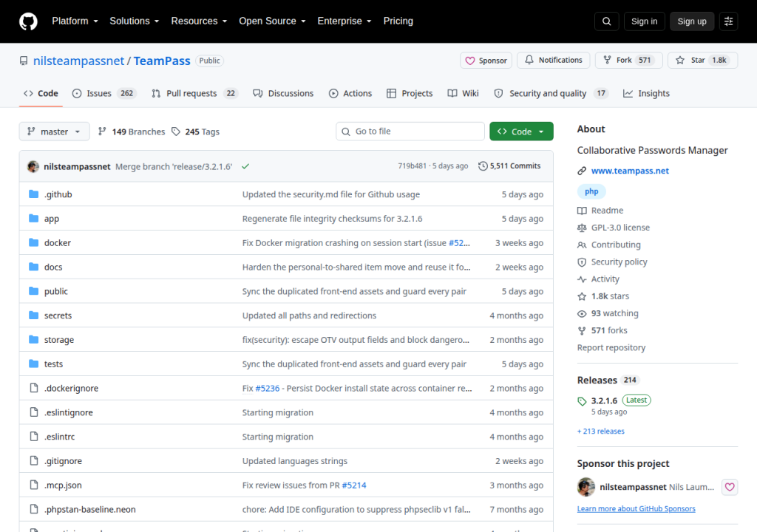Screen dimensions: 757x532
Task: Click the Sign up button
Action: (691, 21)
